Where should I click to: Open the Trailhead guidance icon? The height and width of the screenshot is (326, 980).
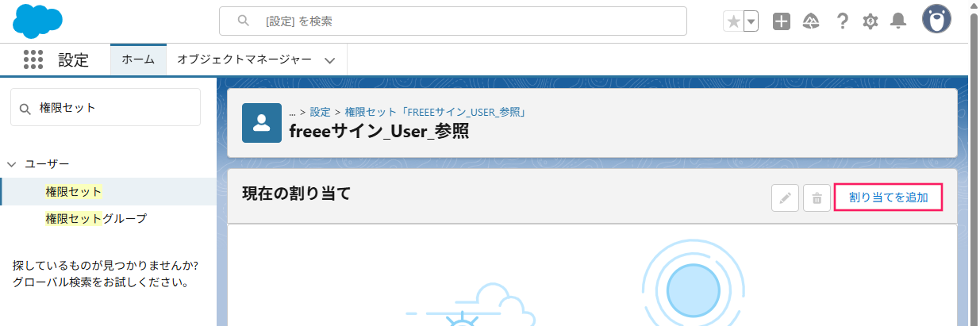click(x=811, y=21)
